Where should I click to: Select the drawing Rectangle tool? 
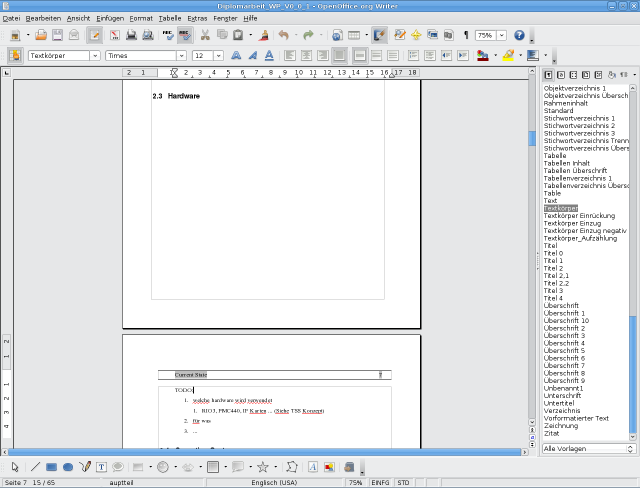tap(51, 467)
